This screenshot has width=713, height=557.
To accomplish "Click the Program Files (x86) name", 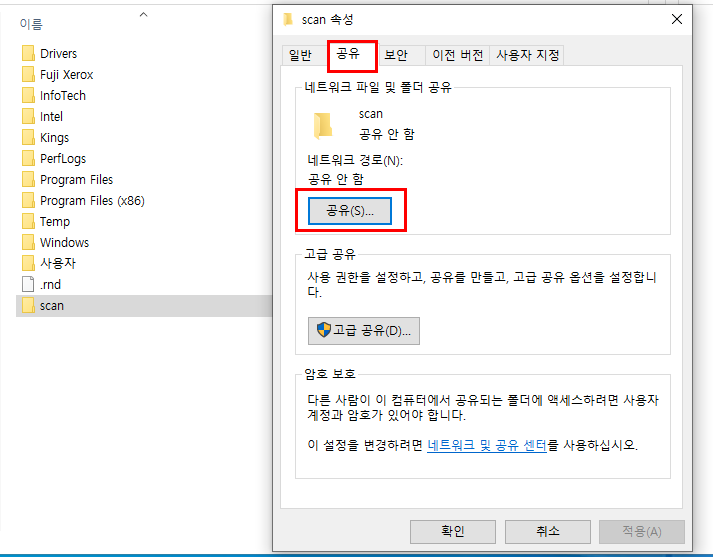I will pyautogui.click(x=92, y=201).
